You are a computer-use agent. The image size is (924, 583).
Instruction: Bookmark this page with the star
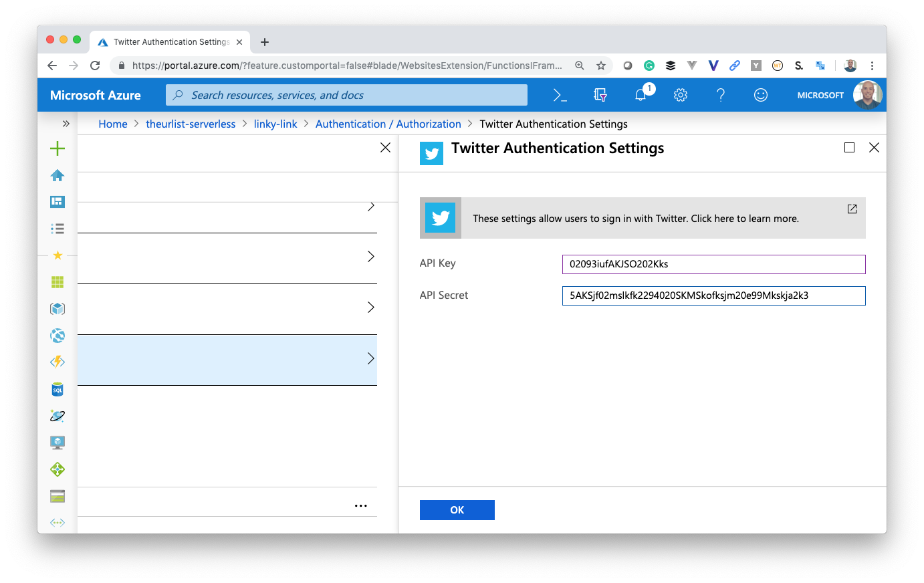click(x=601, y=66)
